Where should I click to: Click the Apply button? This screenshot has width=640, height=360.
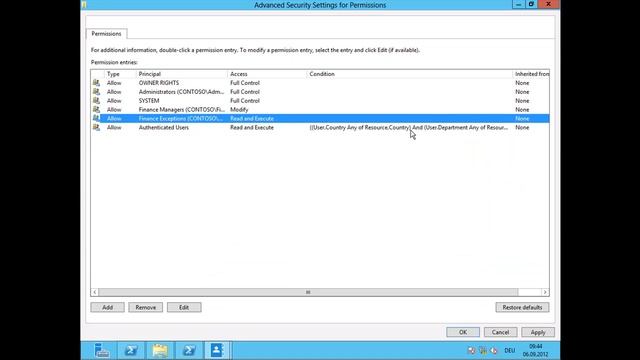tap(538, 332)
